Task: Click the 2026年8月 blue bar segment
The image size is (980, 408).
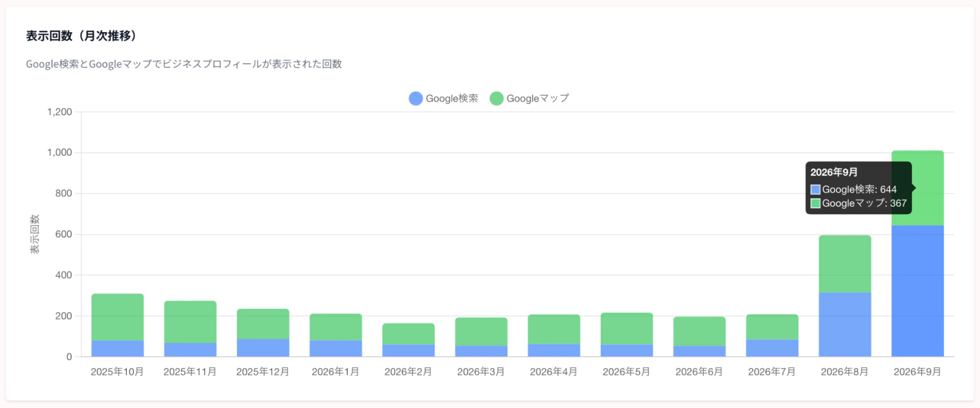Action: click(x=845, y=325)
